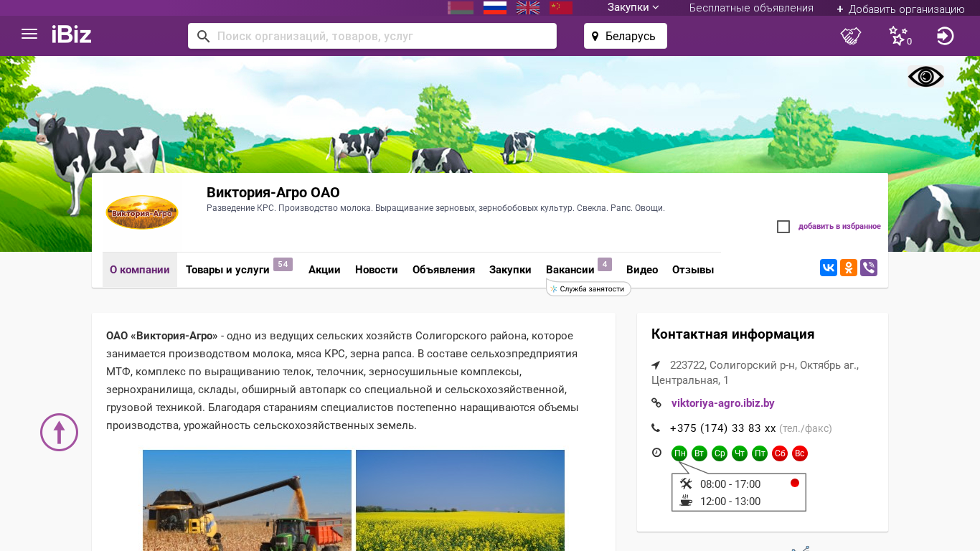
Task: Open favorites stars icon in header
Action: pyautogui.click(x=898, y=36)
